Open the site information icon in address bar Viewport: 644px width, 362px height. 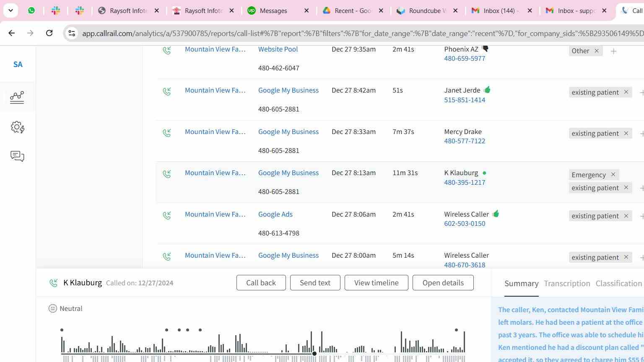tap(72, 33)
